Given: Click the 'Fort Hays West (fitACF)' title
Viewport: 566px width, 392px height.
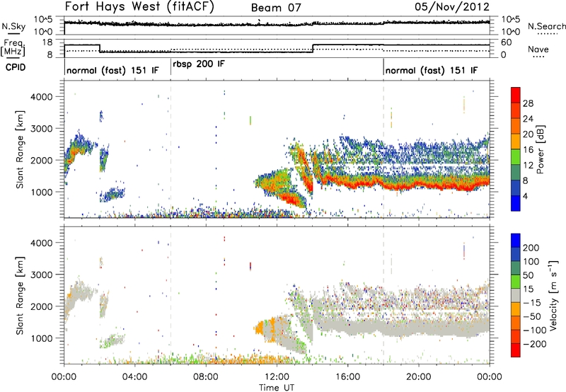Looking at the screenshot, I should click(x=139, y=7).
